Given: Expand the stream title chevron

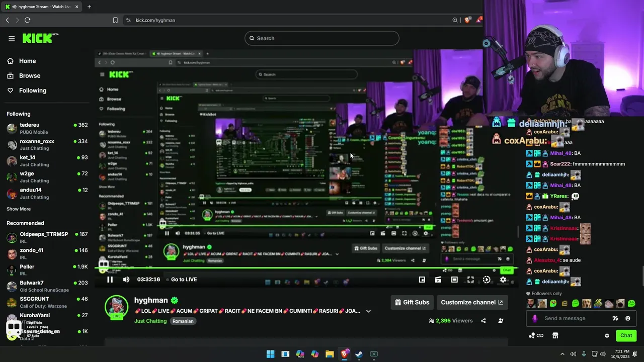Looking at the screenshot, I should point(368,311).
